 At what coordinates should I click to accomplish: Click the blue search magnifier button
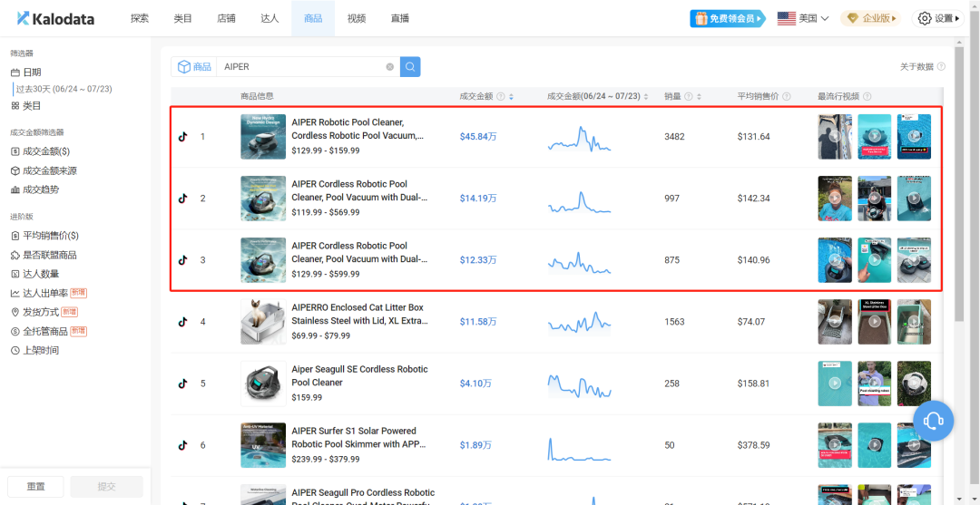pos(410,67)
